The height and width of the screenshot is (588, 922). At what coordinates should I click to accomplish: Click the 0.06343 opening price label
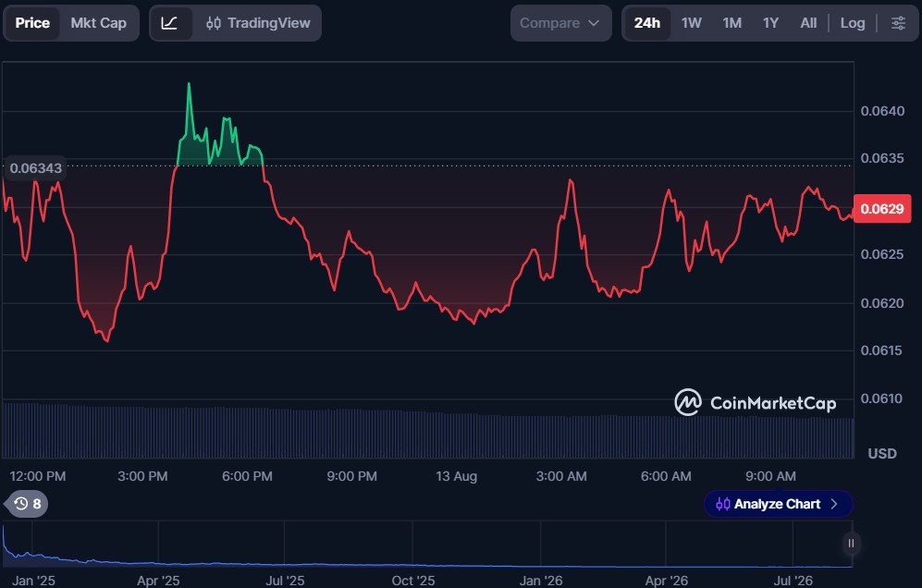coord(35,168)
